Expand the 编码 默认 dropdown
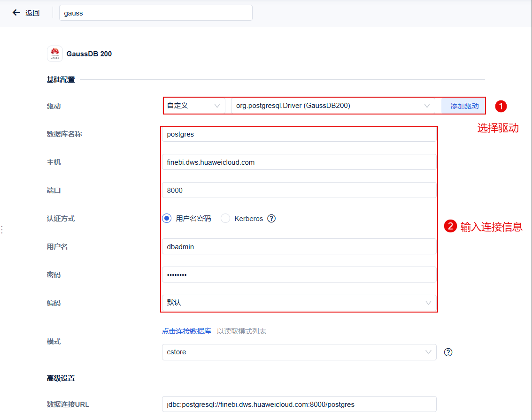Viewport: 532px width, 420px height. pyautogui.click(x=299, y=303)
